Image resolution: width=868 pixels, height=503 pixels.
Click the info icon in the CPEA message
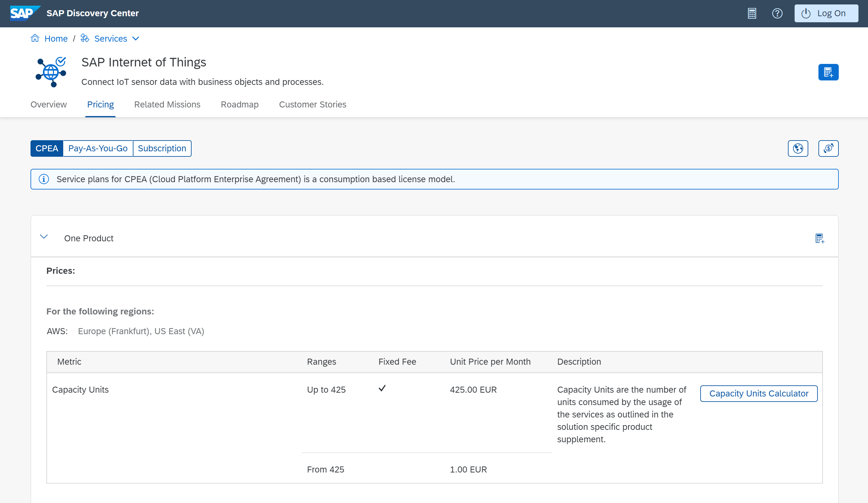[x=44, y=179]
